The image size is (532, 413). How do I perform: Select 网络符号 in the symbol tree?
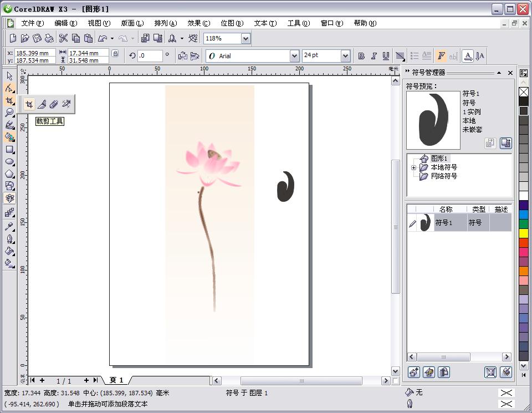(x=444, y=176)
